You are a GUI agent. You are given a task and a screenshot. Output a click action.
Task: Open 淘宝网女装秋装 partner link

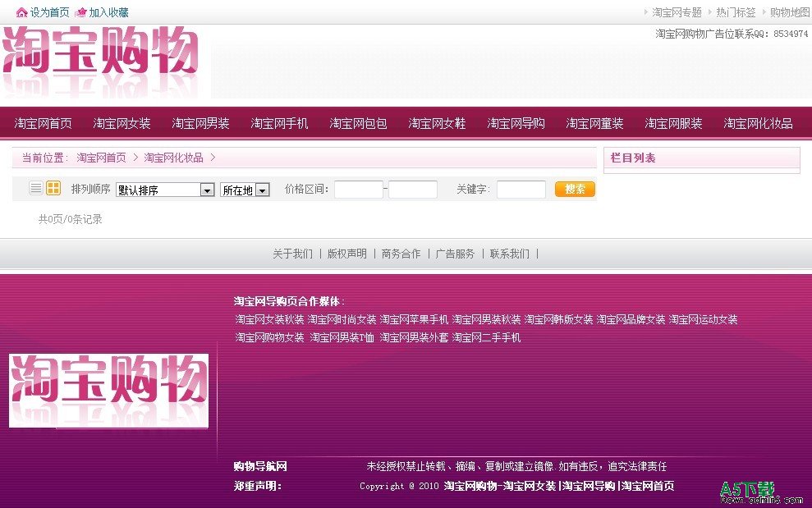pyautogui.click(x=269, y=319)
